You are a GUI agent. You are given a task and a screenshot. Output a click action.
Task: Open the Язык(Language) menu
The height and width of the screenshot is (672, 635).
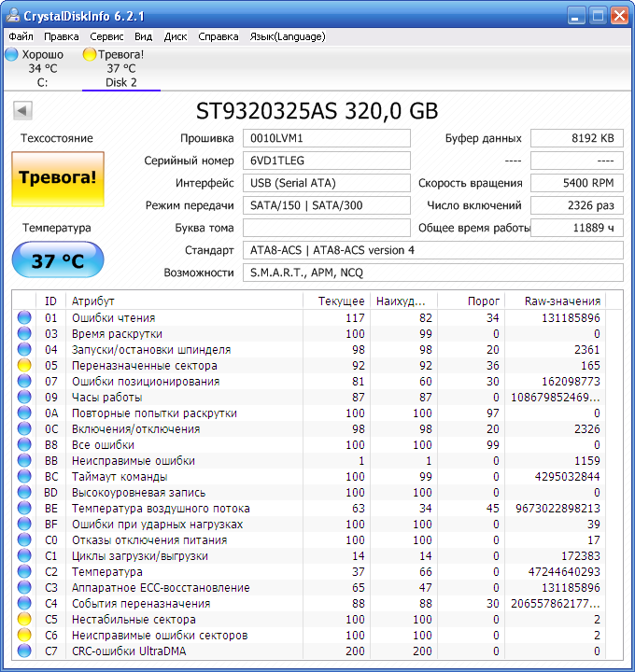pos(288,36)
